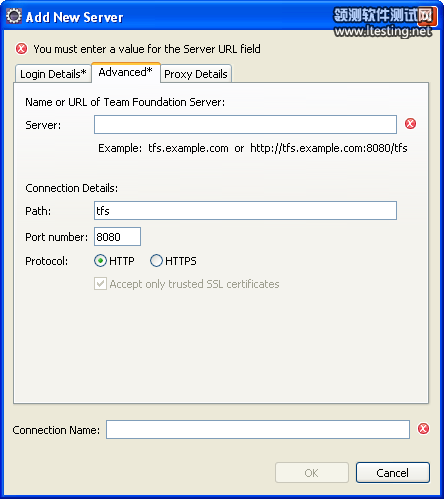Click the error icon next to Connection Name
444x499 pixels.
click(x=423, y=429)
